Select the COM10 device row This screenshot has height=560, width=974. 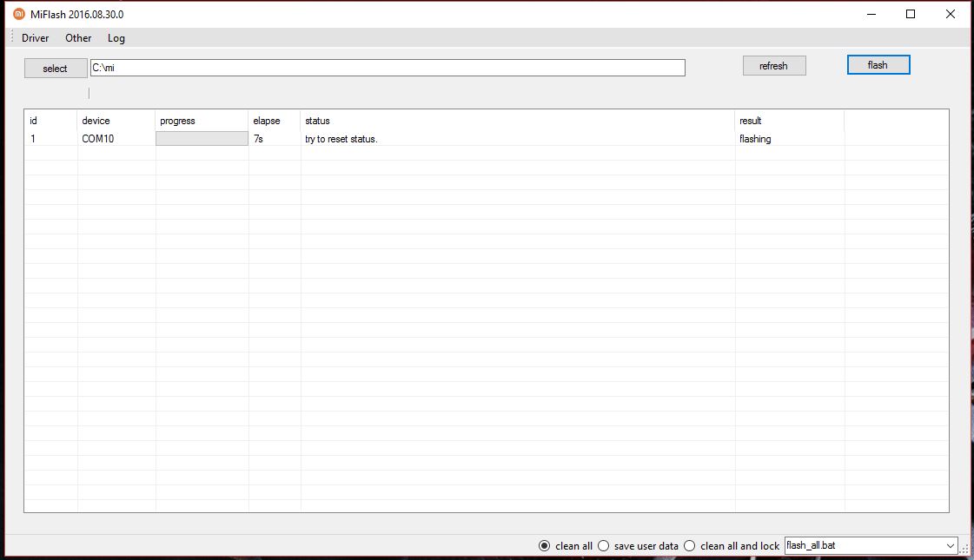point(97,139)
